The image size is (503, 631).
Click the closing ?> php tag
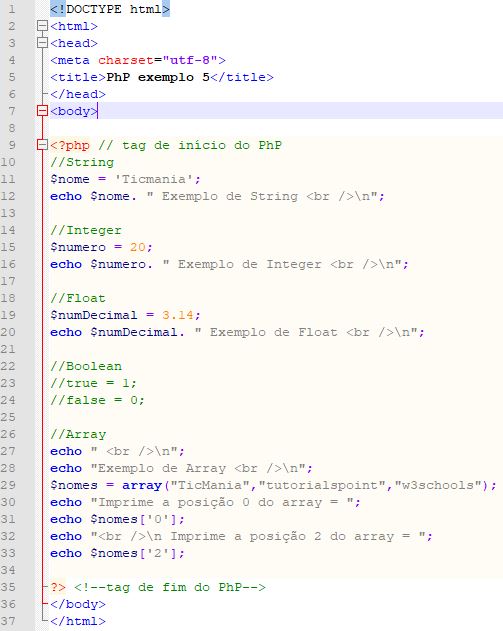(x=58, y=587)
